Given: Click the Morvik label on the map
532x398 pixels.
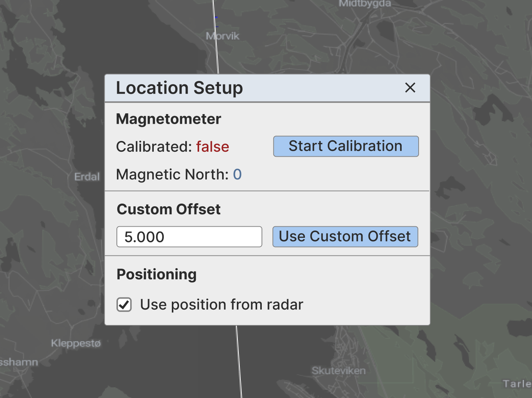Looking at the screenshot, I should [x=223, y=36].
